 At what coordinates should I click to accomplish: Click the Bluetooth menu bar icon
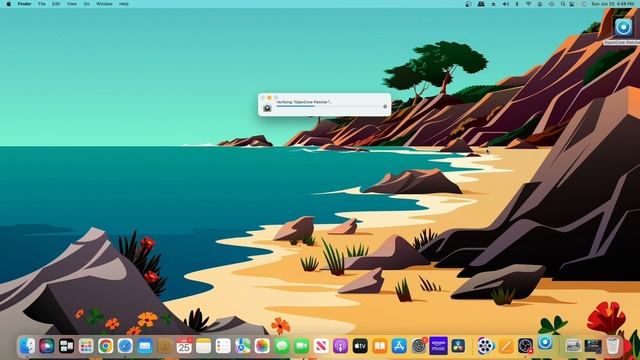tap(517, 4)
